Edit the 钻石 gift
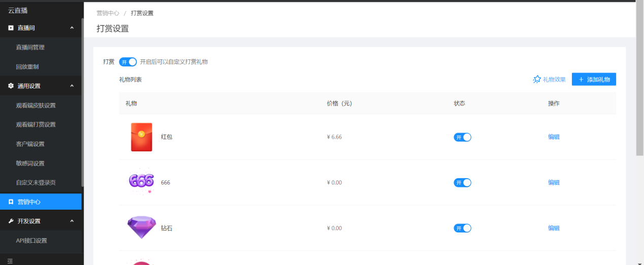The image size is (644, 265). click(x=554, y=228)
